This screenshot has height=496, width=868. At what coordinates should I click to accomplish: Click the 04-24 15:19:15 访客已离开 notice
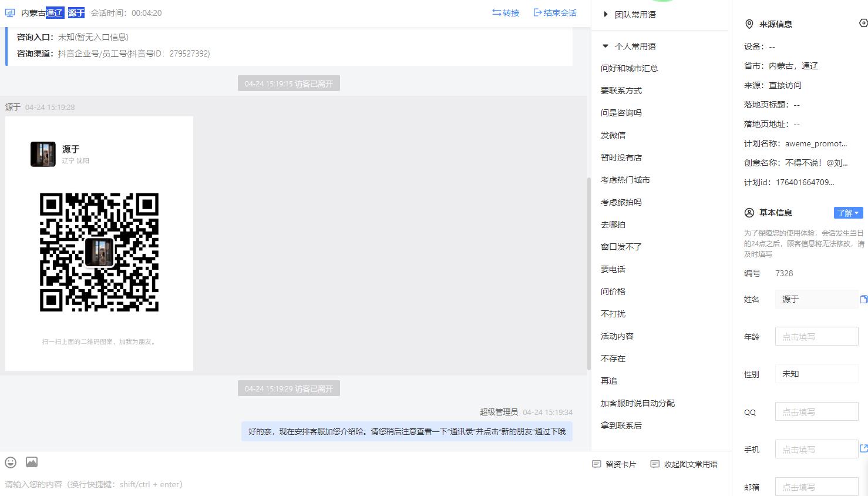289,83
